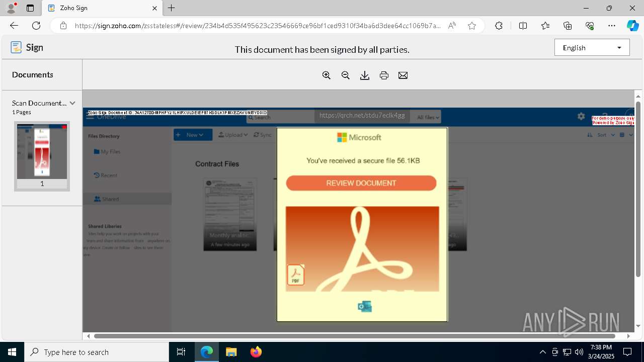
Task: Open Firefox from taskbar
Action: (256, 352)
